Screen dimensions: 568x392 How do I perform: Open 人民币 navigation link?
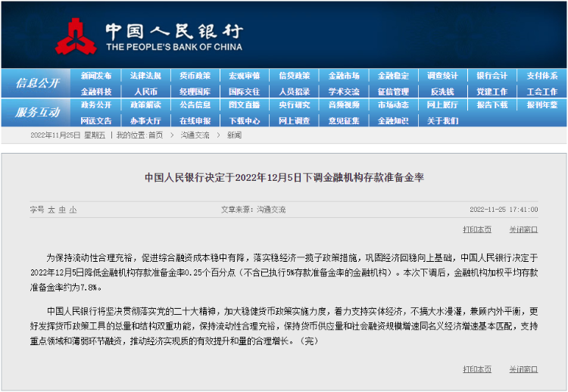click(145, 92)
